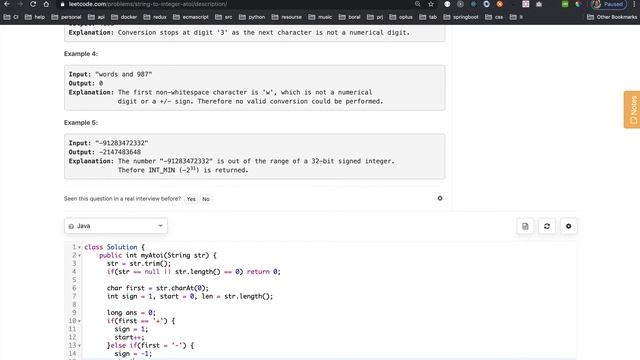Open the zoom magnifier in address bar
Image resolution: width=640 pixels, height=360 pixels.
coord(417,4)
